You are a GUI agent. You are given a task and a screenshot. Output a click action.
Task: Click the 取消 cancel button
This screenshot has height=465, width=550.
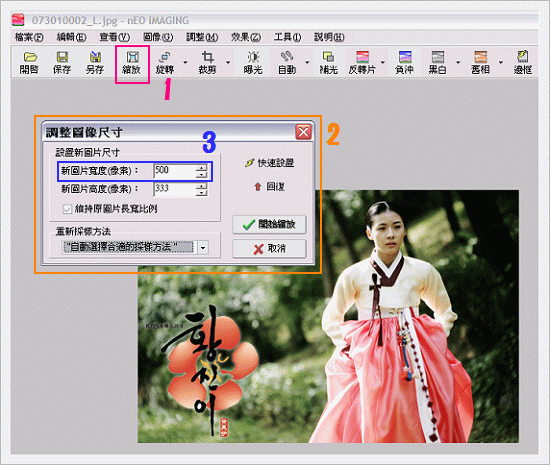[269, 249]
